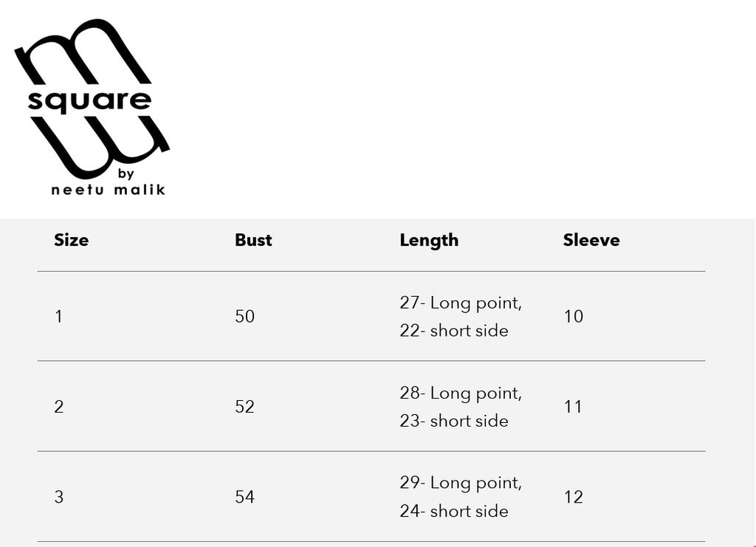Click the sleeve value 10
This screenshot has width=756, height=547.
573,317
